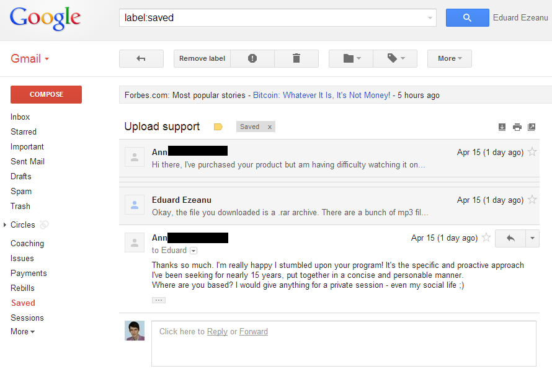Click the blue search magnifier button
552x392 pixels.
coord(467,17)
